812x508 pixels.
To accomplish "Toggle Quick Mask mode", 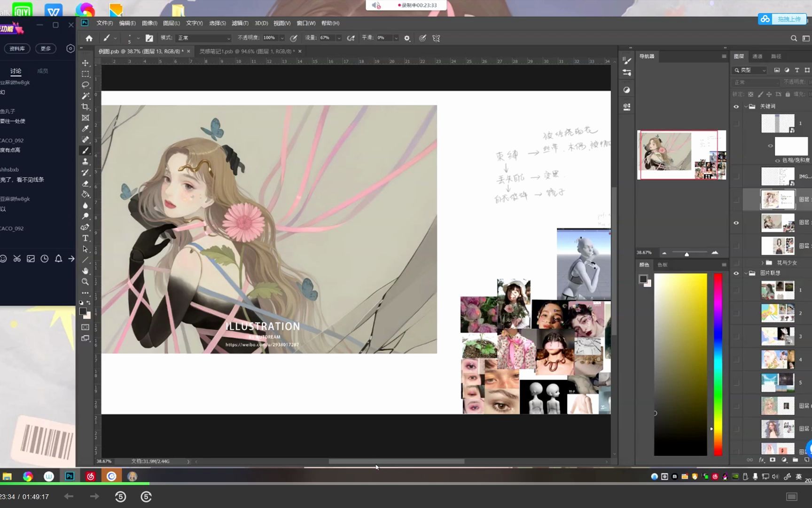I will [x=85, y=327].
